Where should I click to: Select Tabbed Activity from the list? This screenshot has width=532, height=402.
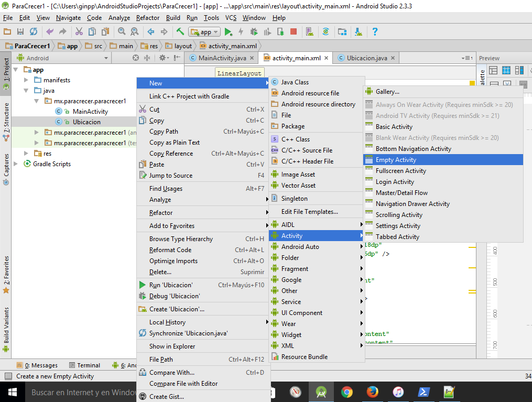tap(443, 237)
